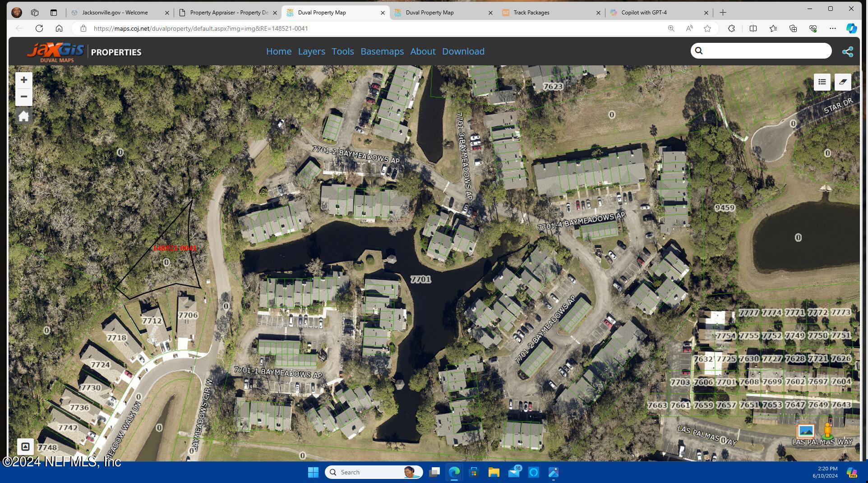Click the browser favorites star icon
This screenshot has width=868, height=483.
(x=706, y=28)
